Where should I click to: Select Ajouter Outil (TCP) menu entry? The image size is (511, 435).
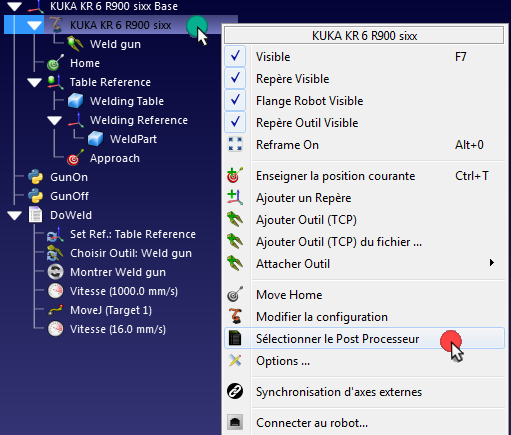tap(364, 220)
